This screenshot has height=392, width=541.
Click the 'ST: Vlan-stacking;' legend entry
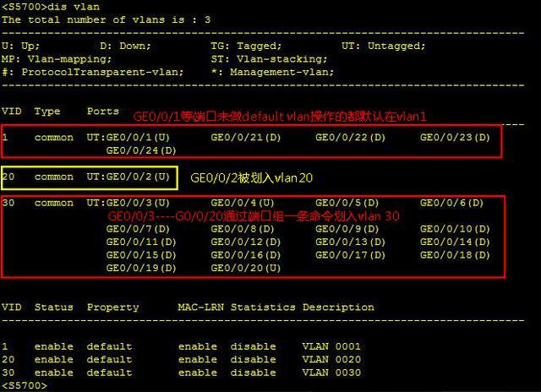[269, 59]
